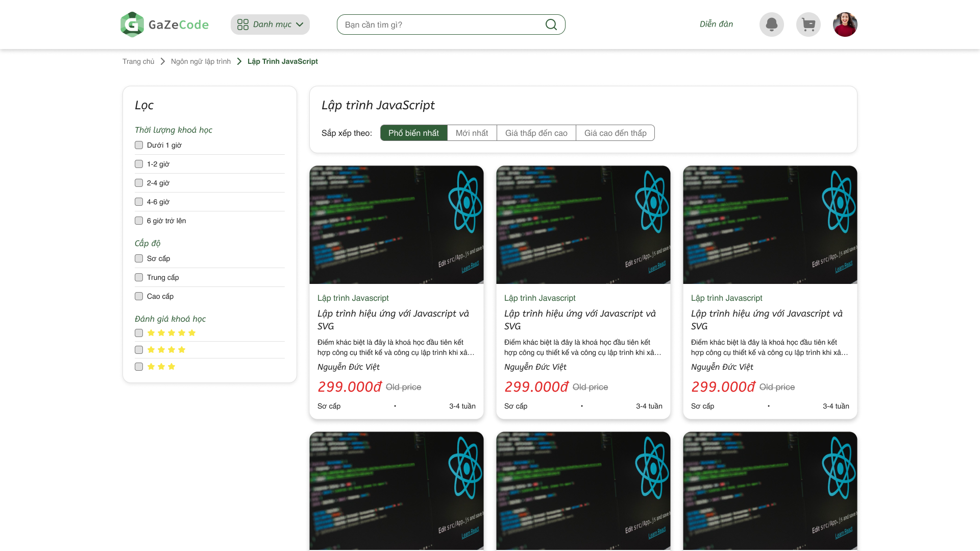
Task: Go to Ngôn ngữ lập trình breadcrumb
Action: pyautogui.click(x=201, y=61)
